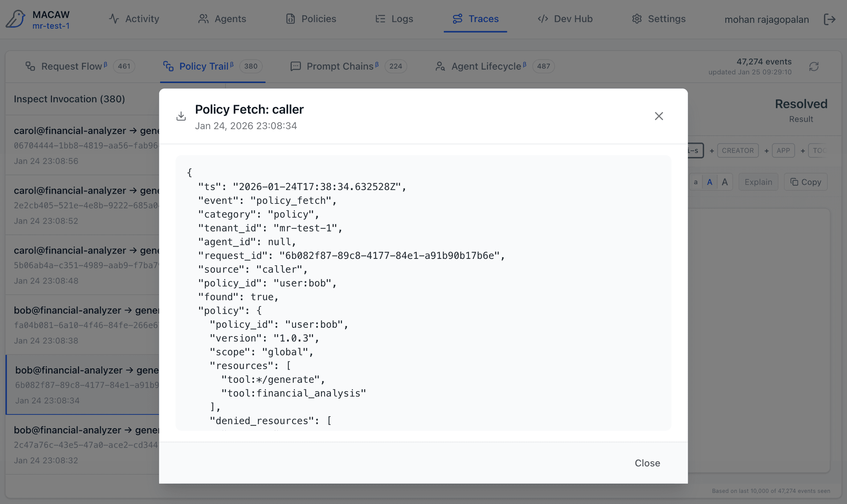Open Activity via its waveform icon

click(x=114, y=19)
